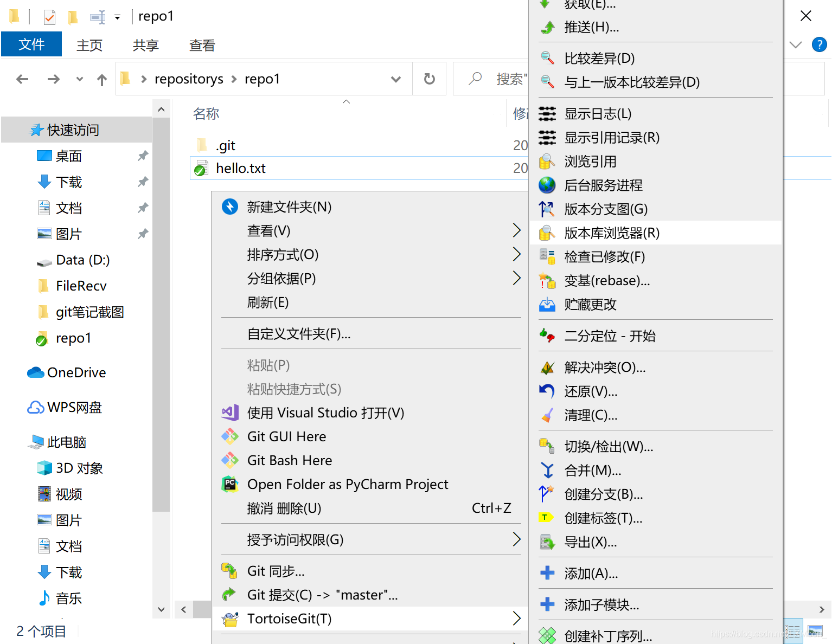Viewport: 832px width, 644px height.
Task: Click the 版本库浏览器 icon
Action: (x=547, y=233)
